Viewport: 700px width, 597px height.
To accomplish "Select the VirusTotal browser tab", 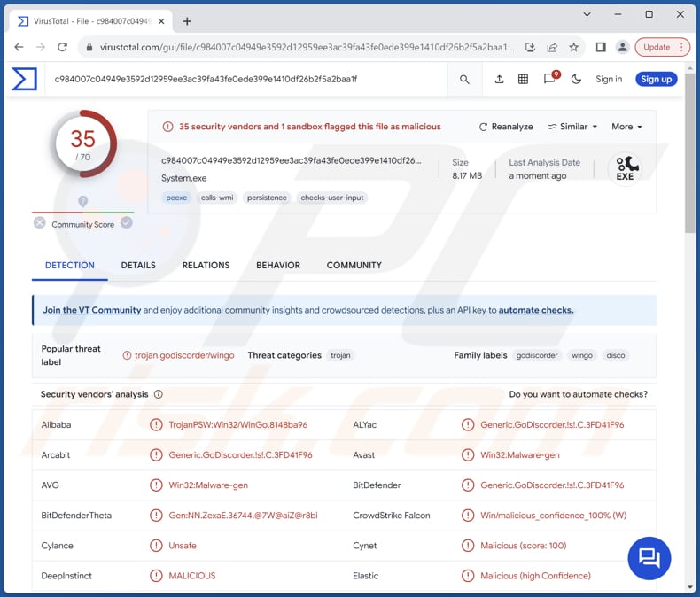I will 89,21.
